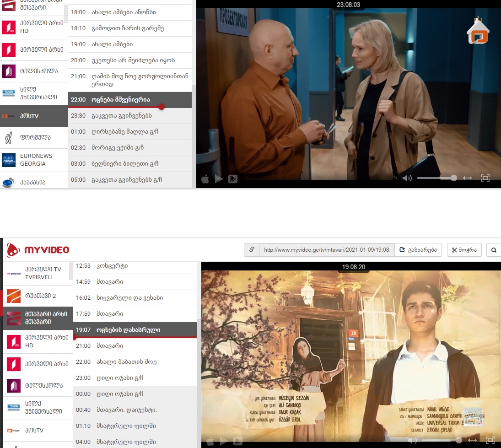The image size is (501, 448).
Task: Enter fullscreen in the 23:08:03 player
Action: (x=485, y=178)
